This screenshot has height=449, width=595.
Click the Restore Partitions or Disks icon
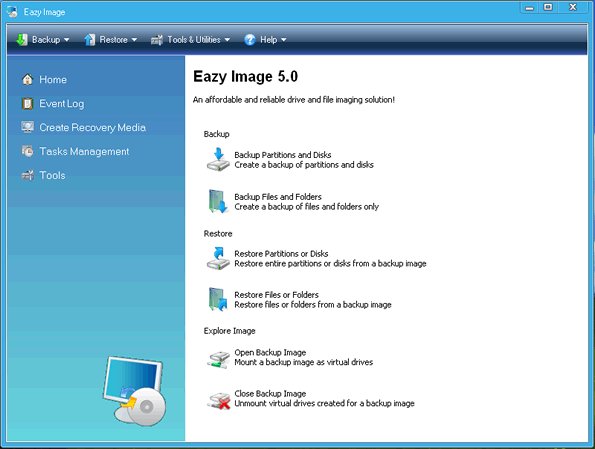218,258
